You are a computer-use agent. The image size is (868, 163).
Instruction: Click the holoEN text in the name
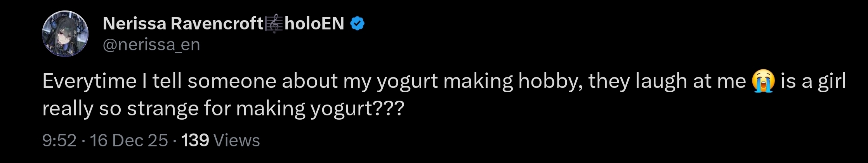314,24
